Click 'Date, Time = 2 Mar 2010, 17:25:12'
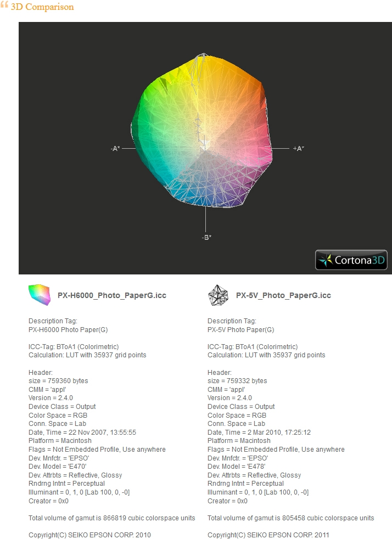Screen dimensions: 392x539 pyautogui.click(x=259, y=433)
